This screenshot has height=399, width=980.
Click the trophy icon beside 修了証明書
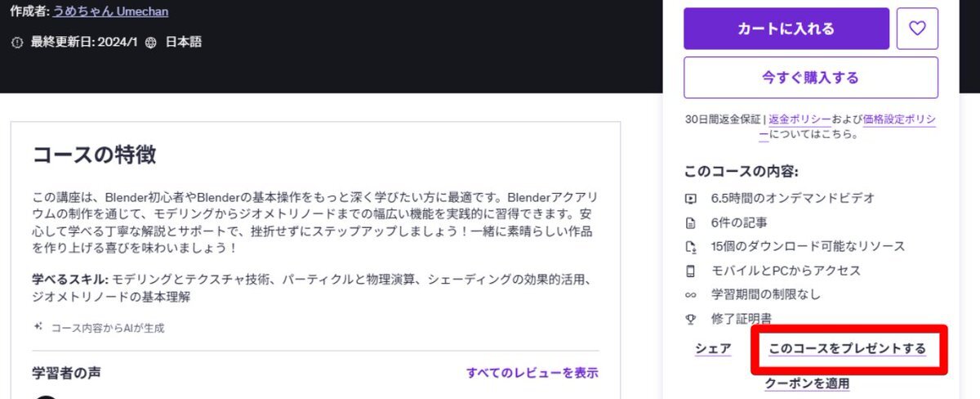[691, 319]
